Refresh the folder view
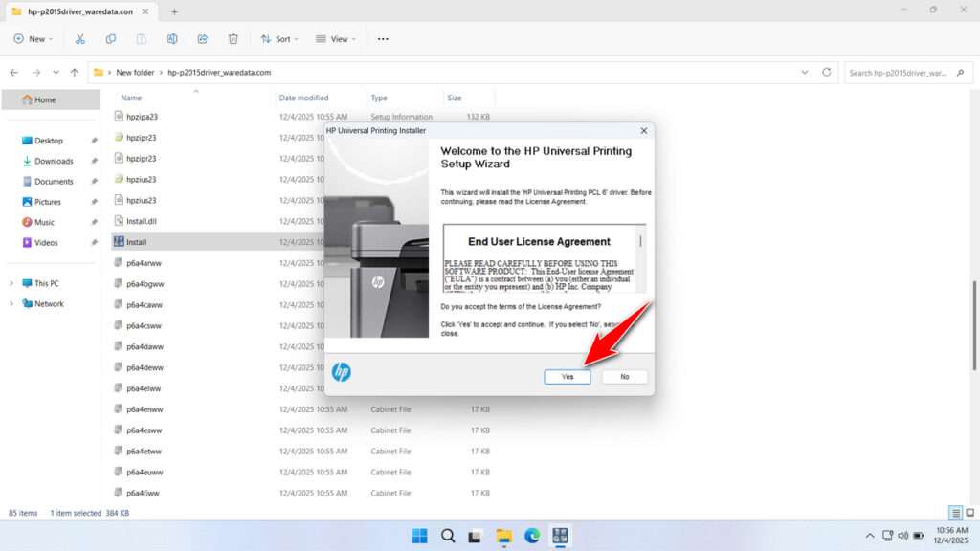The height and width of the screenshot is (551, 980). [x=824, y=72]
